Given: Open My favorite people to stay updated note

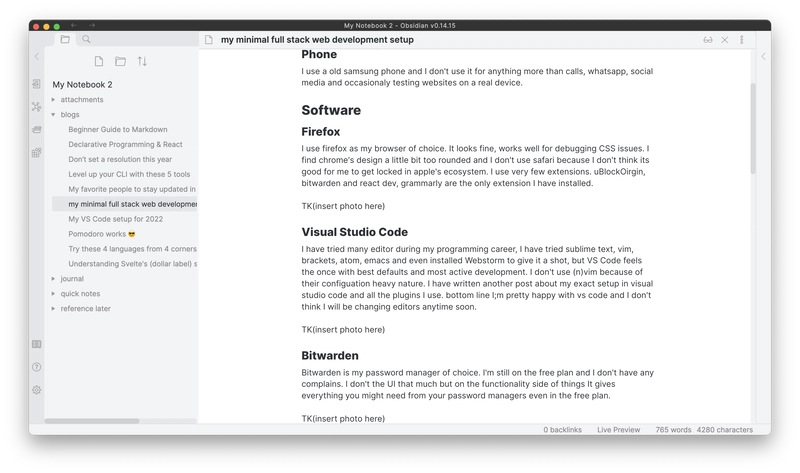Looking at the screenshot, I should (132, 189).
